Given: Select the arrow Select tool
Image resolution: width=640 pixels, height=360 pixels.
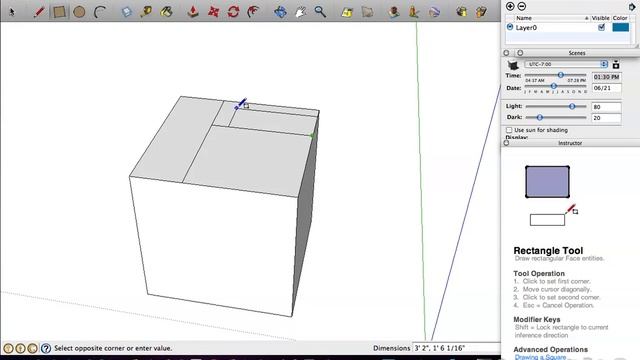Looking at the screenshot, I should (x=12, y=12).
